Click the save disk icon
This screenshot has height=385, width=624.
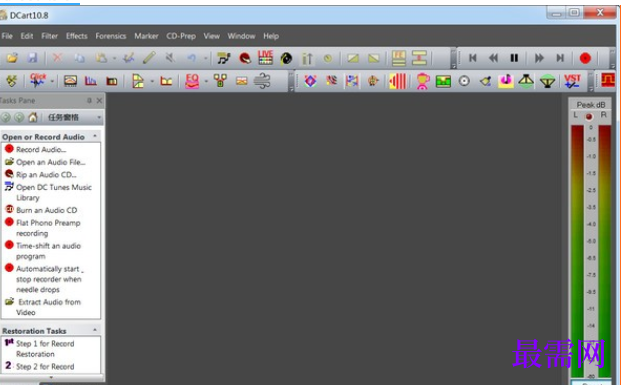32,58
